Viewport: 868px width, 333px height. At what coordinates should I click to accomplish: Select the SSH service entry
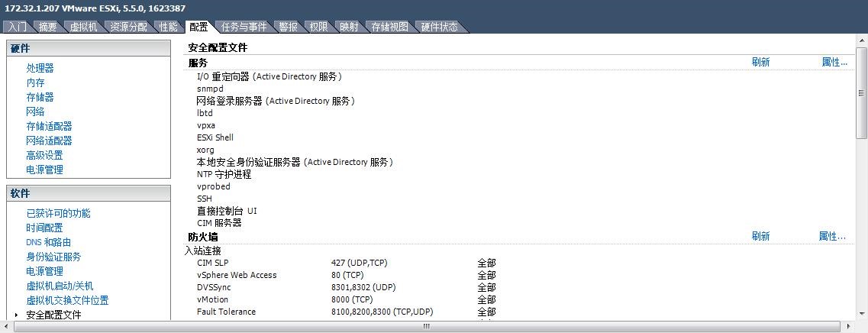click(205, 199)
